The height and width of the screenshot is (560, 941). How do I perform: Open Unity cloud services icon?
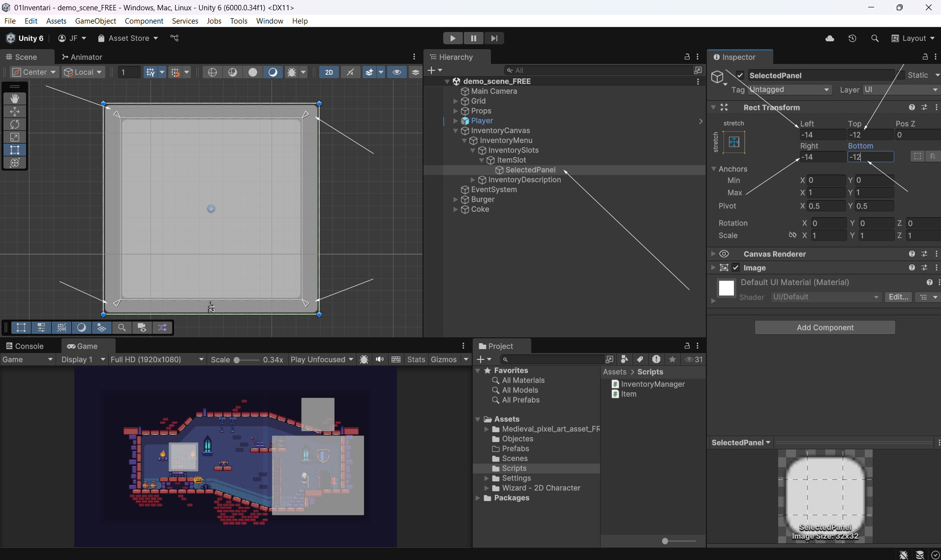830,38
